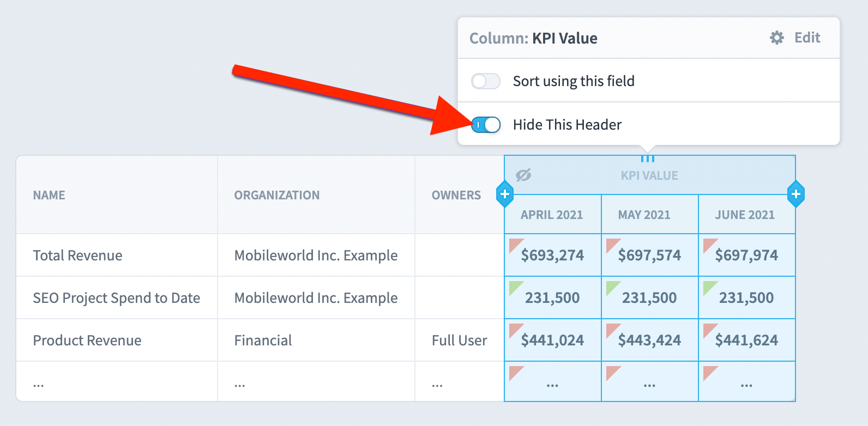
Task: Open the Total Revenue row name
Action: pyautogui.click(x=77, y=255)
